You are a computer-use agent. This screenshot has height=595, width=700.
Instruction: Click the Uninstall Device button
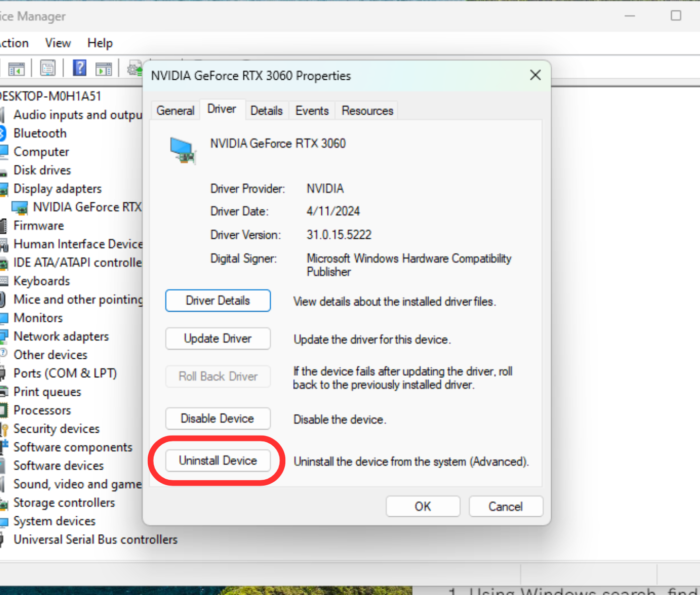pyautogui.click(x=218, y=460)
